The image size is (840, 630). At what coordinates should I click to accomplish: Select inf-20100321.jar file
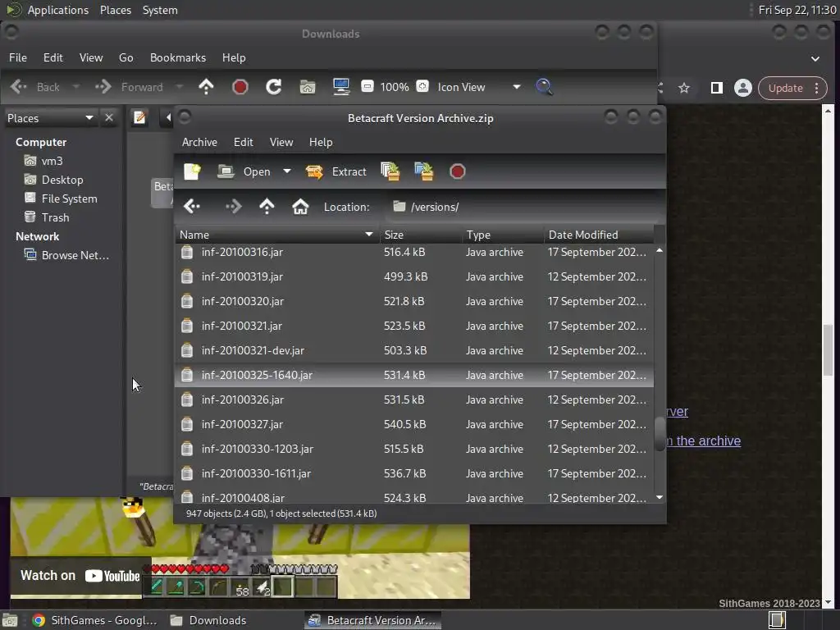[x=414, y=326]
